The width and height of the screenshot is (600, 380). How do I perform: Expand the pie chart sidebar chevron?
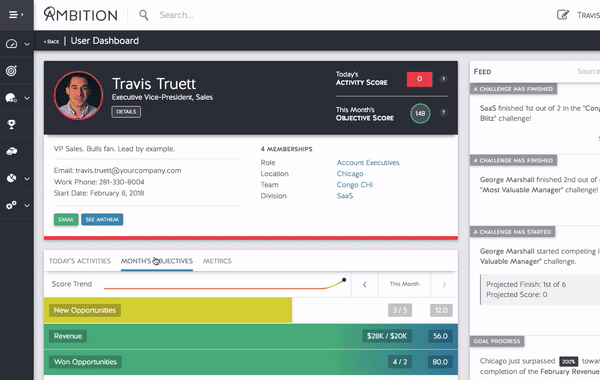click(x=27, y=179)
